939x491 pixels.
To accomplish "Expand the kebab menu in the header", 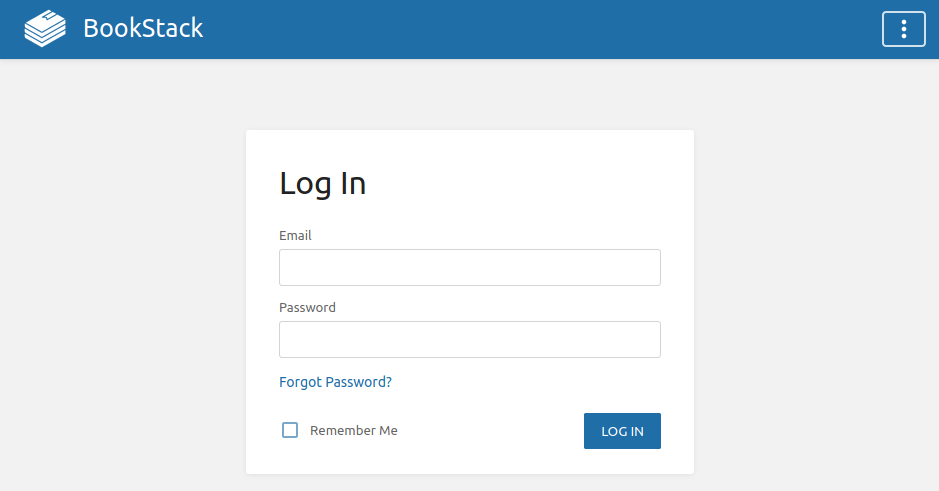I will click(x=904, y=29).
